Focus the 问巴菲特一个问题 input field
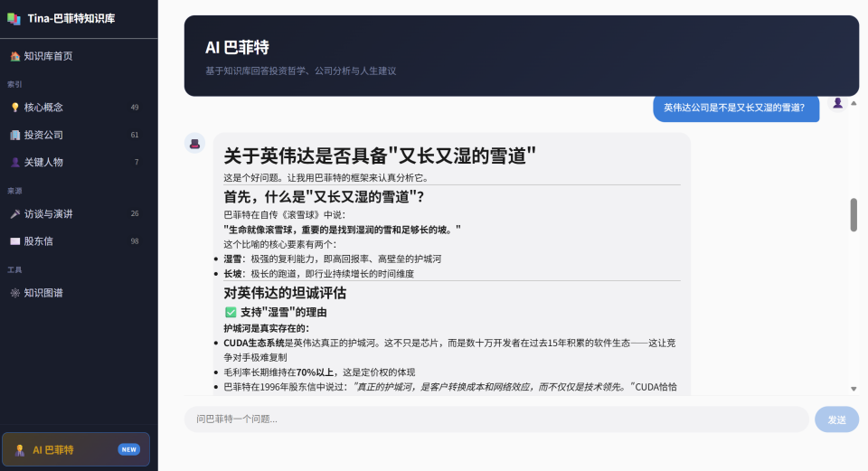Image resolution: width=868 pixels, height=471 pixels. click(x=496, y=419)
